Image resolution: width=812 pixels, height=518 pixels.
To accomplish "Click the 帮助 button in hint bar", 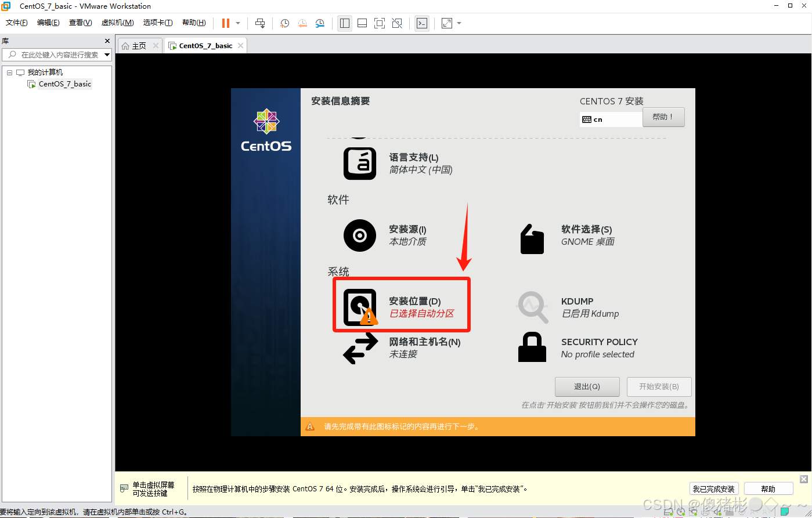I will (768, 489).
